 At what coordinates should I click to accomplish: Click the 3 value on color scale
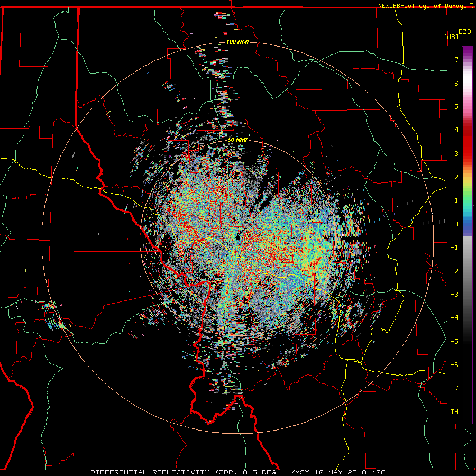click(x=456, y=153)
